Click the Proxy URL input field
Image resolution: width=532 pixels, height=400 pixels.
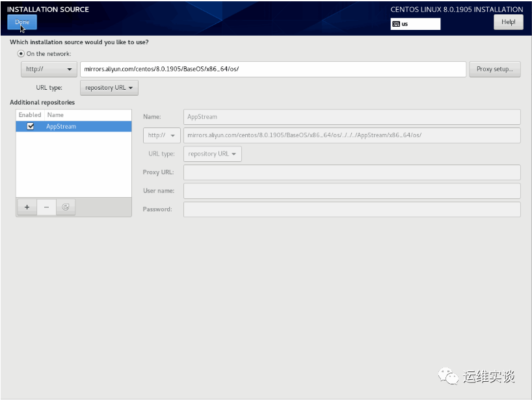point(352,172)
